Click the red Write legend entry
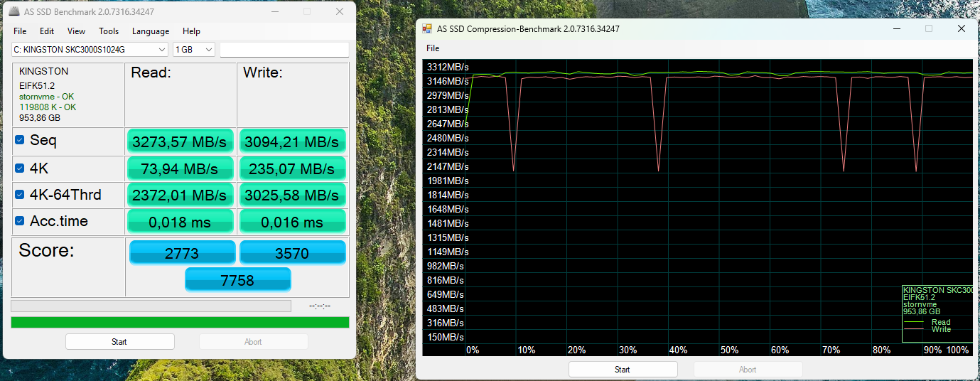This screenshot has width=980, height=381. 927,329
